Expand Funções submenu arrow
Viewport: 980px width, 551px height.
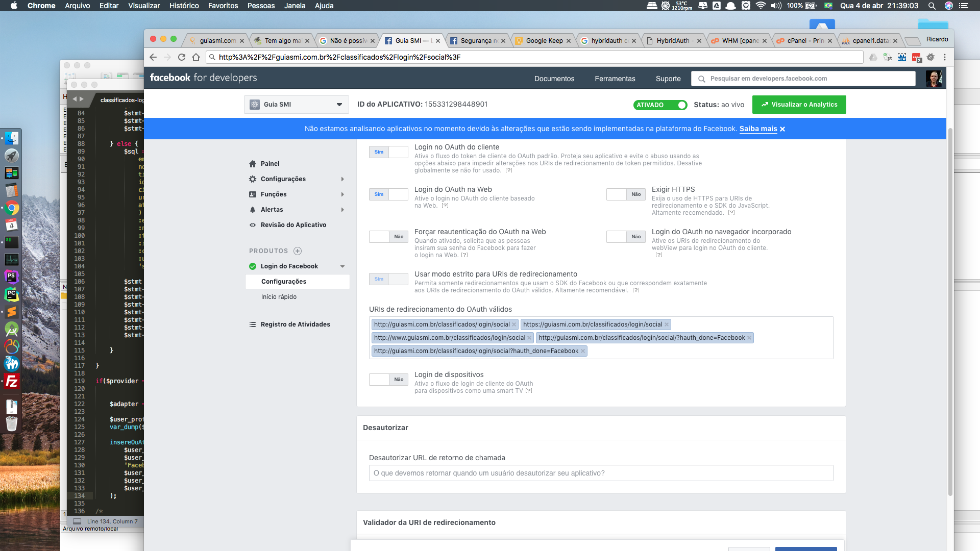pos(342,194)
